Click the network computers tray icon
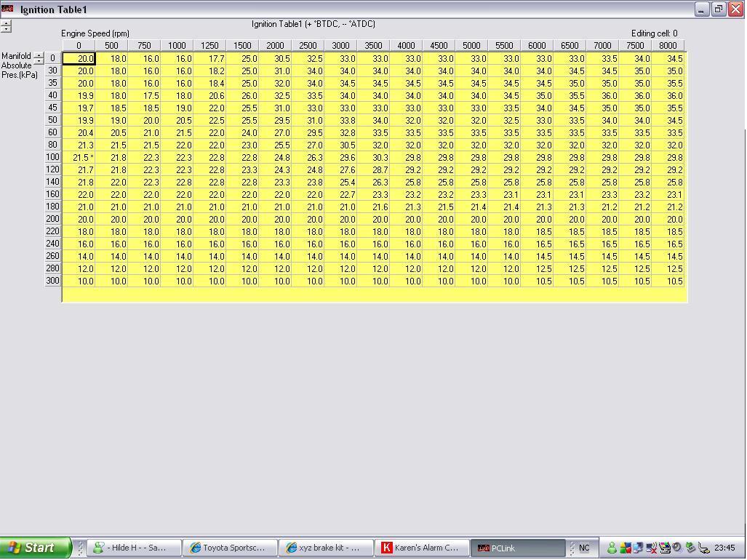 638,548
